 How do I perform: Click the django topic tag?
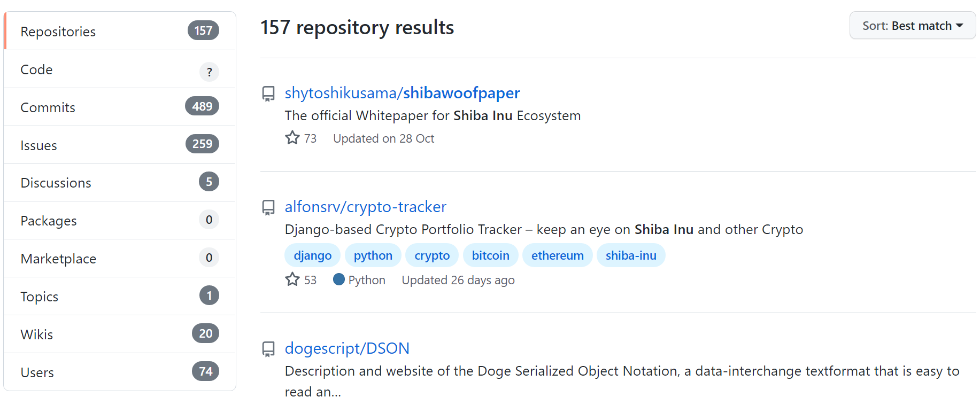point(313,255)
